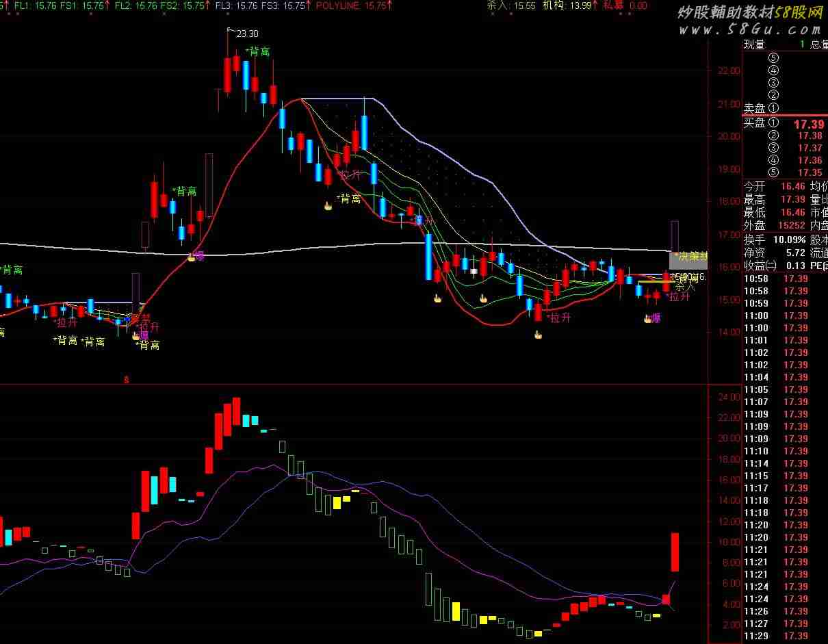Click the circled 5 buy level at 17.35

773,172
